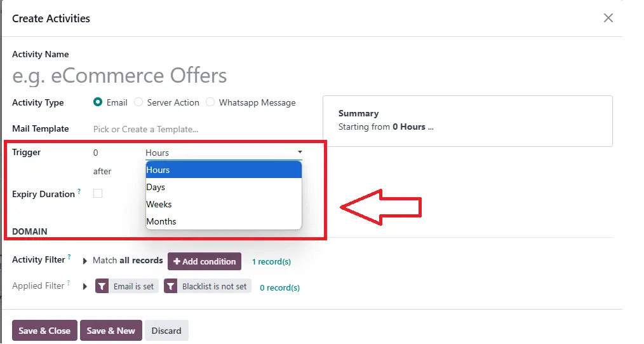Image resolution: width=644 pixels, height=344 pixels.
Task: Expand the Activity Filter triangle
Action: [84, 261]
